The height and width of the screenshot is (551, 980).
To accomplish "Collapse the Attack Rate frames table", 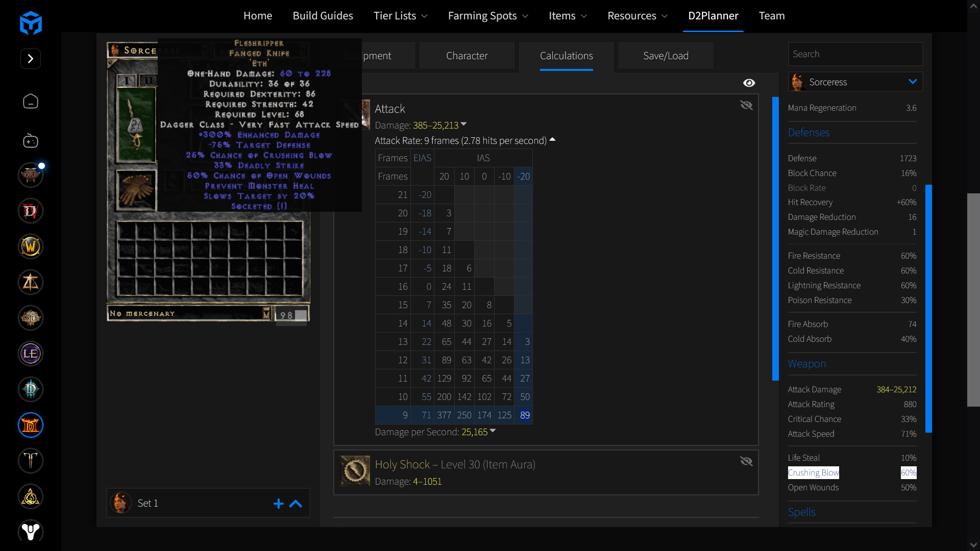I will [552, 140].
